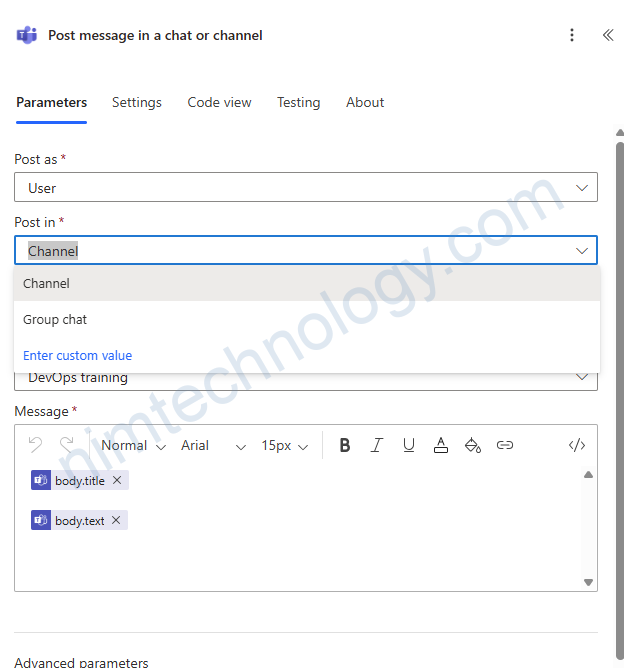
Task: Toggle the HTML code view icon
Action: pos(576,446)
